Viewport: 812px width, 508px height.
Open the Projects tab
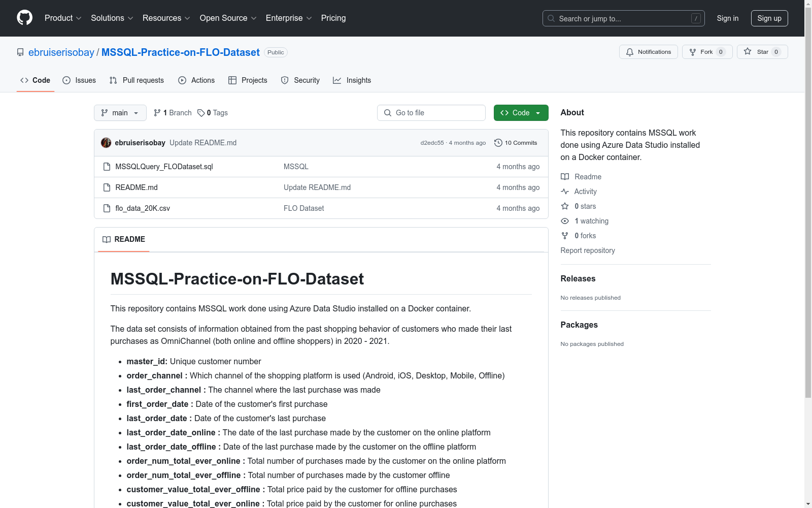click(x=248, y=80)
